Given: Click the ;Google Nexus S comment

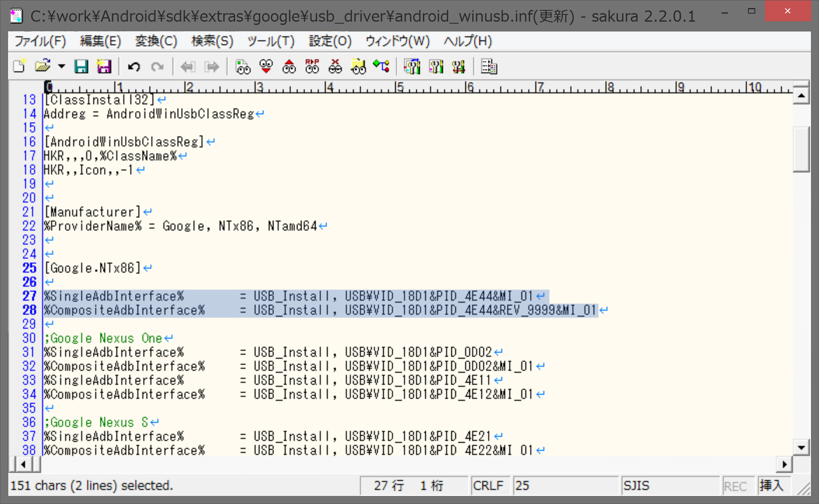Looking at the screenshot, I should coord(96,422).
